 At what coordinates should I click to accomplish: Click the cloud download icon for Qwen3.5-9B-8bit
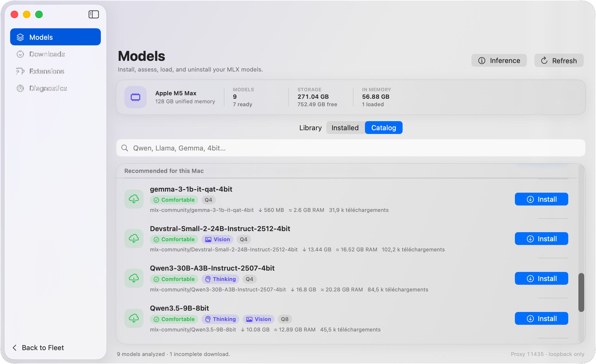[x=134, y=318]
